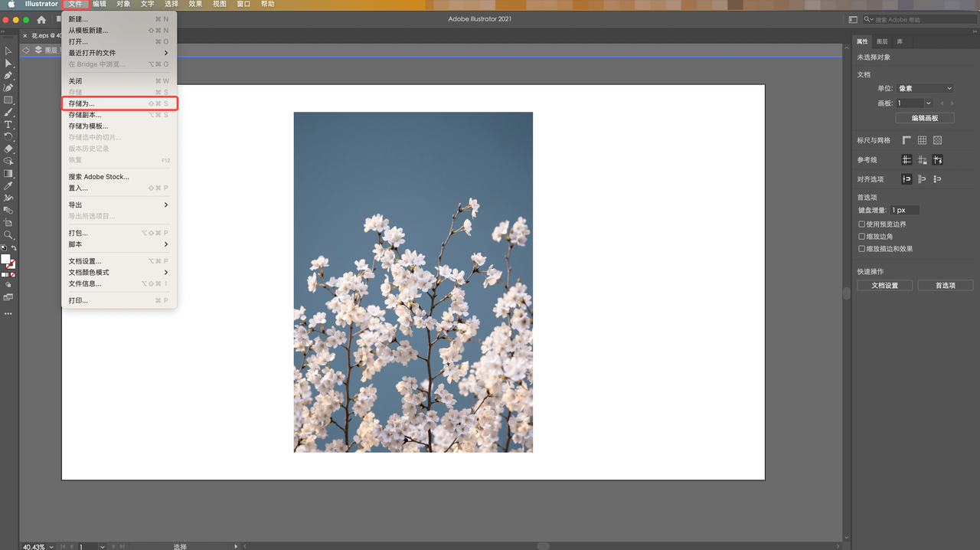Select the Eraser tool
This screenshot has width=980, height=550.
(8, 149)
